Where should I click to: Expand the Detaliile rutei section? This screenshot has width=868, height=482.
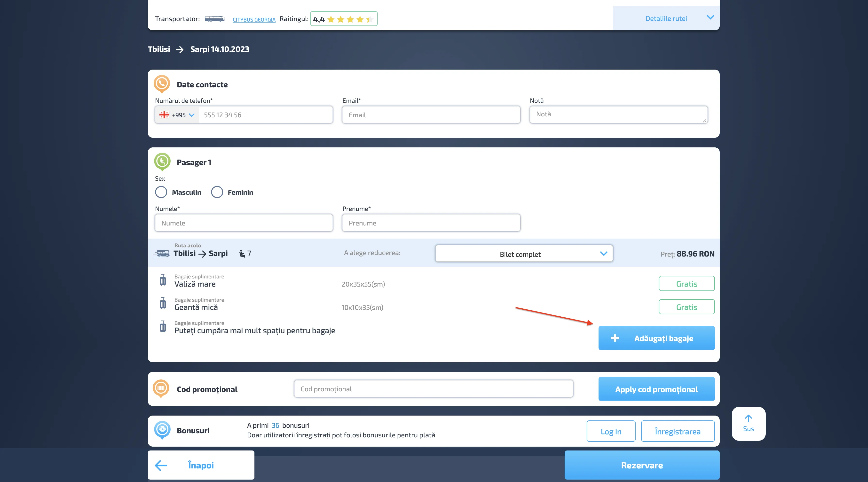(666, 18)
